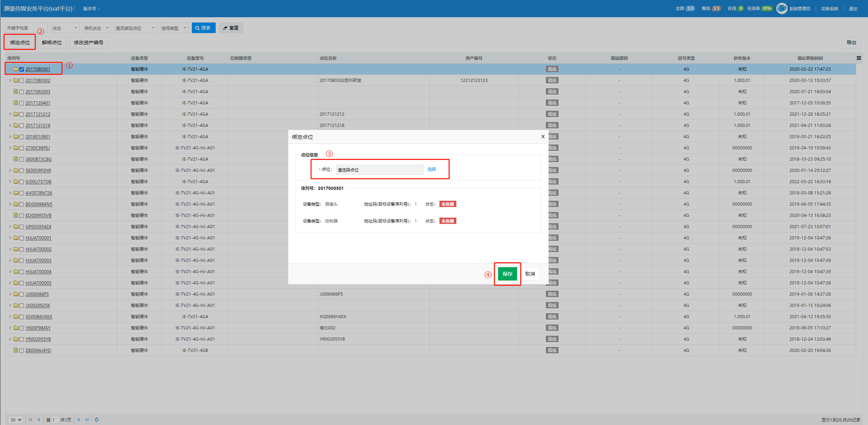The width and height of the screenshot is (868, 425).
Task: Open the 信号类型 dropdown filter
Action: [174, 28]
